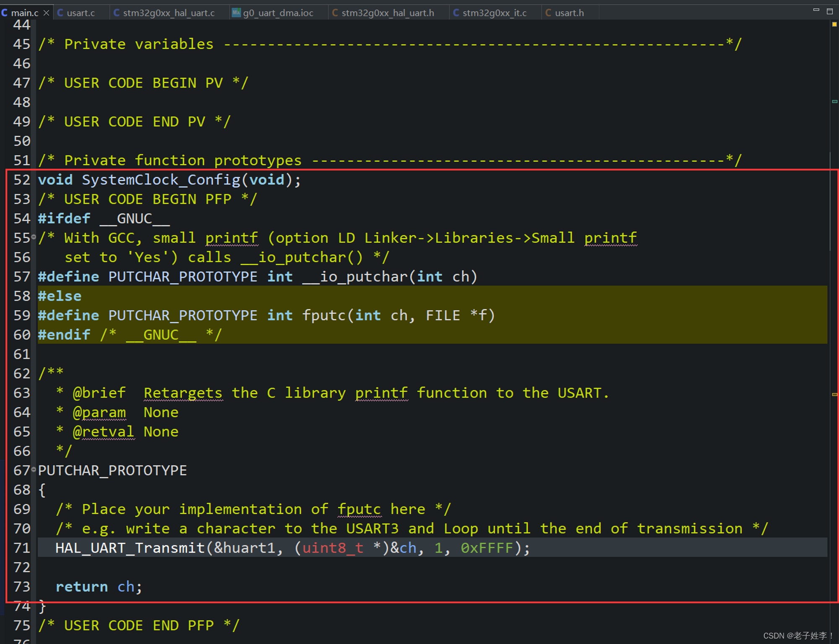Click the MX icon on g0_uart_dma.ioc tab
Screen dimensions: 839x644
[x=236, y=13]
